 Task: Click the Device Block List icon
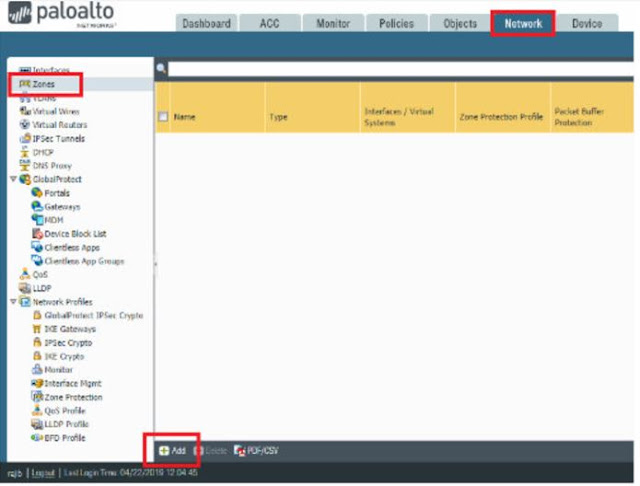click(37, 233)
